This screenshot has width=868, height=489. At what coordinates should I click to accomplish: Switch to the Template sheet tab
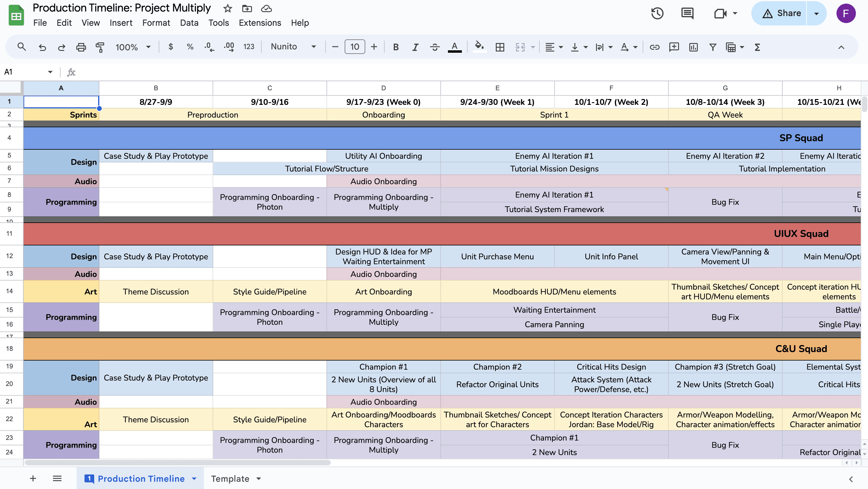(230, 479)
